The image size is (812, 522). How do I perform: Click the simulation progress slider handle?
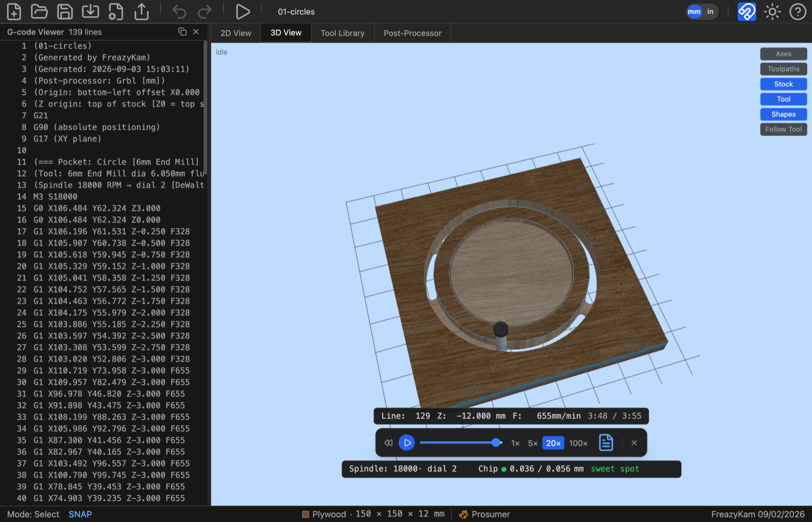496,443
